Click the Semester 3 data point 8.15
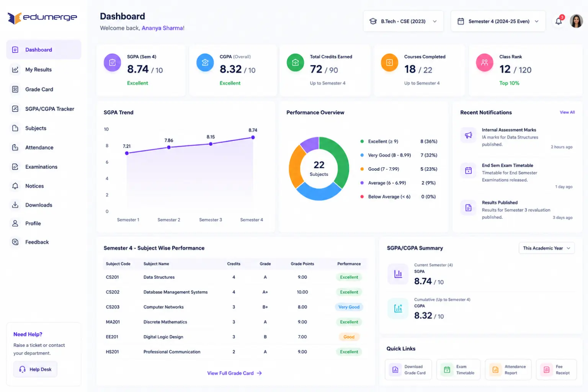Image resolution: width=588 pixels, height=392 pixels. tap(211, 144)
